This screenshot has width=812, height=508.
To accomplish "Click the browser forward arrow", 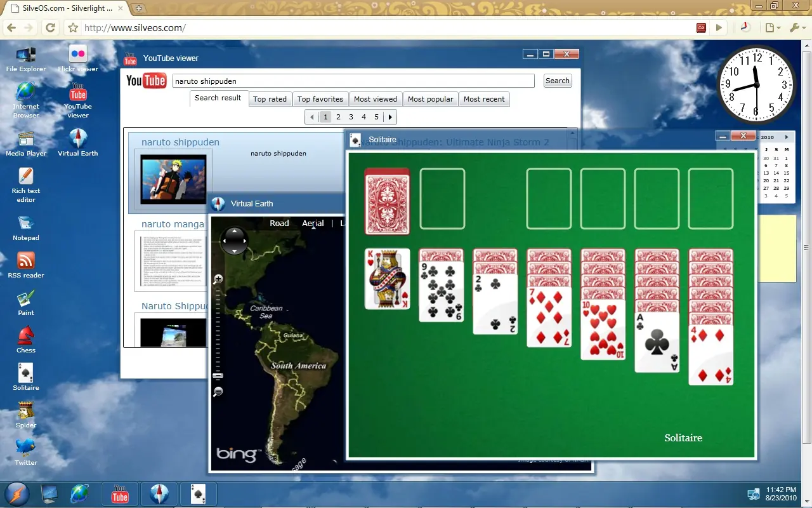I will (29, 28).
